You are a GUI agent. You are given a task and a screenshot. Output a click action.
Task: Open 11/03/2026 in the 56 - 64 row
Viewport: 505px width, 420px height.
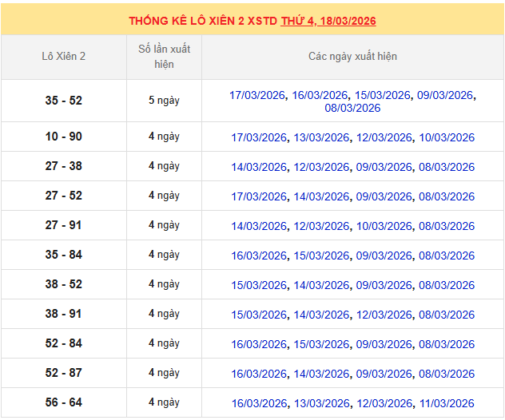[447, 403]
